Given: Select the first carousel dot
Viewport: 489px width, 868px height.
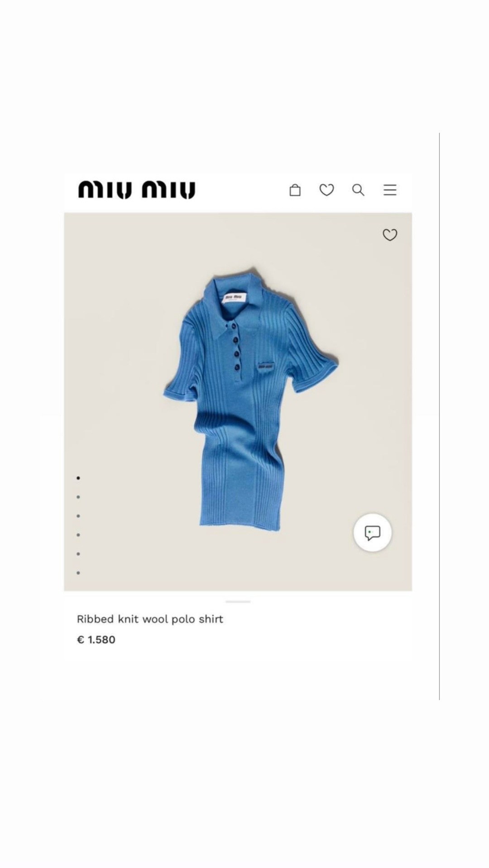Looking at the screenshot, I should pyautogui.click(x=78, y=478).
